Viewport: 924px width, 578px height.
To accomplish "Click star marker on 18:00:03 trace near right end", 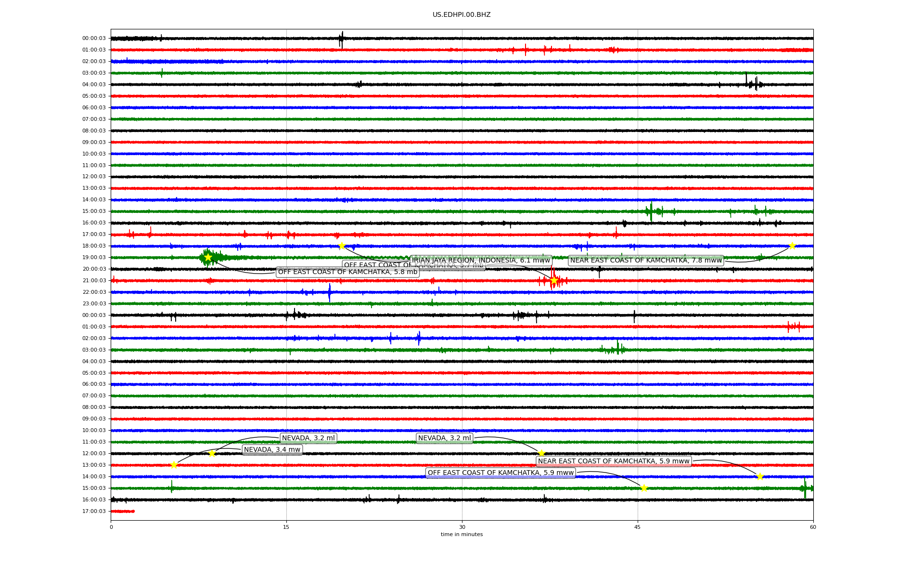I will 792,246.
